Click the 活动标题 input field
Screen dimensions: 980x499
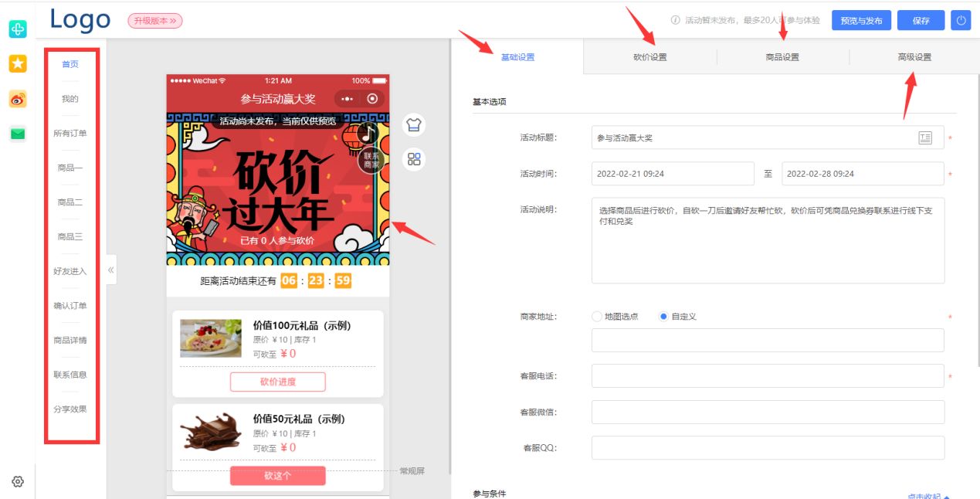point(768,138)
